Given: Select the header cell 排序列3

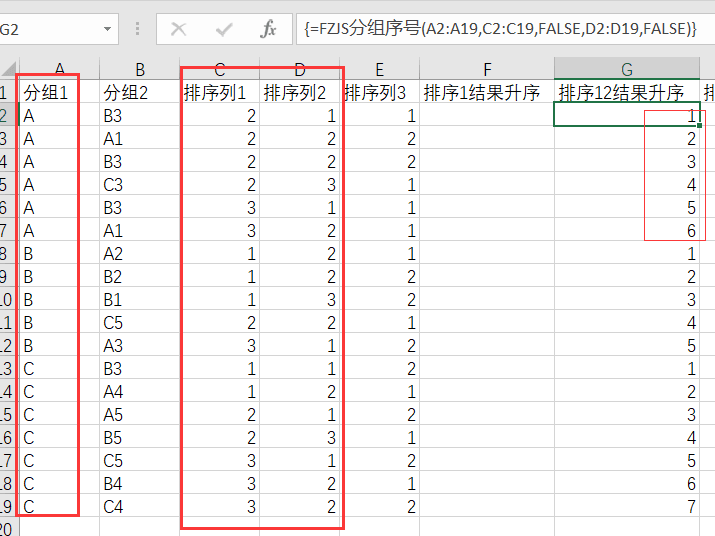Looking at the screenshot, I should pyautogui.click(x=379, y=93).
